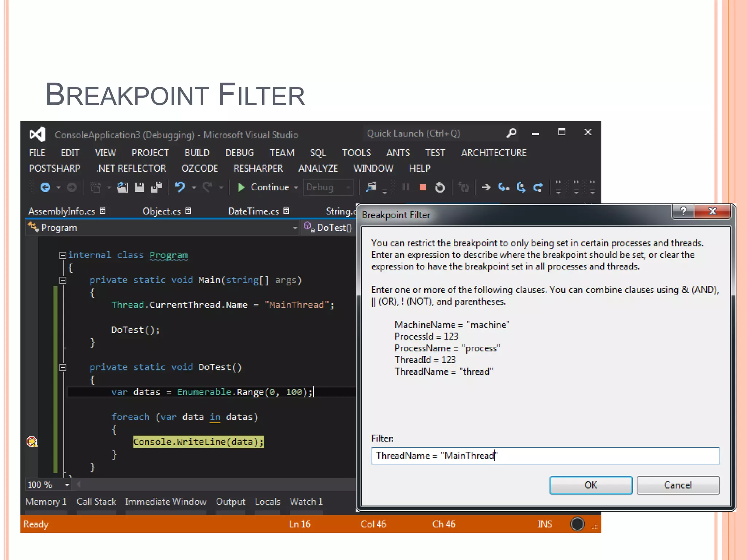The height and width of the screenshot is (560, 747).
Task: Switch to the Locals tab
Action: click(267, 502)
